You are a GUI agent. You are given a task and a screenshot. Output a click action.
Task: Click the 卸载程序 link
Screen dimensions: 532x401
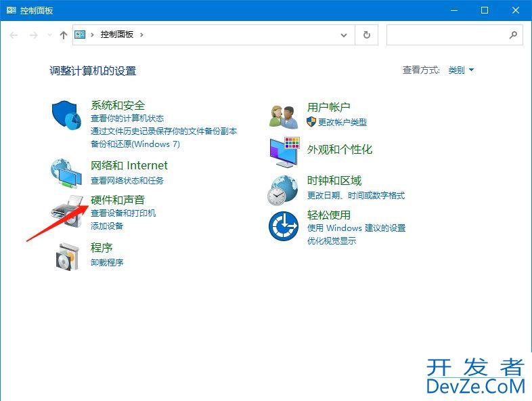pos(107,262)
